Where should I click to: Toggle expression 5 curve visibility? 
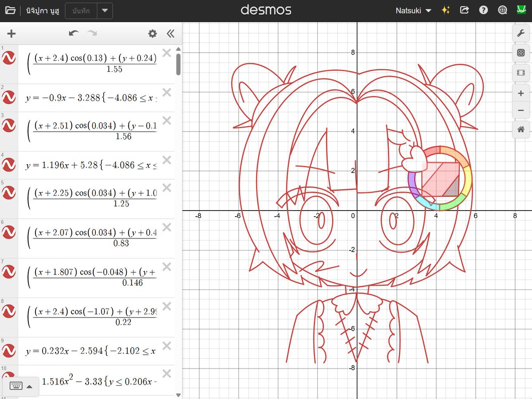pyautogui.click(x=9, y=193)
